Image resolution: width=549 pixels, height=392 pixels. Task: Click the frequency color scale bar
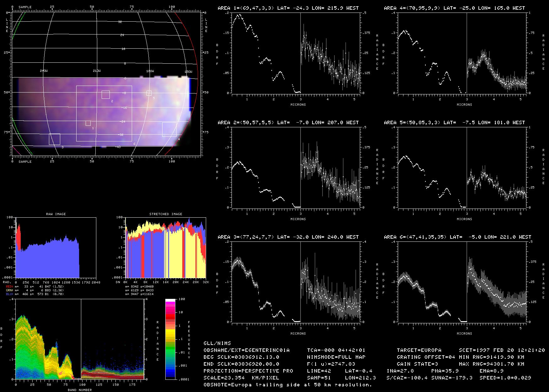(x=171, y=339)
